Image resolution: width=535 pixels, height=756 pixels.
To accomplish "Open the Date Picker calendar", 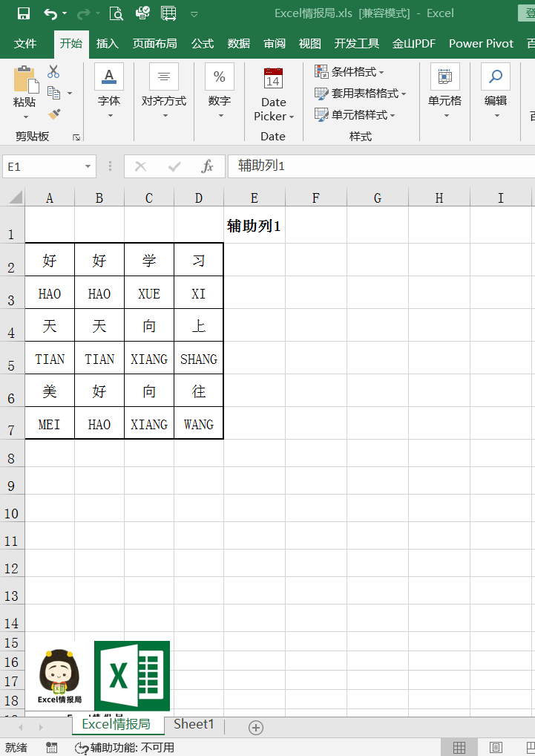I will tap(274, 94).
